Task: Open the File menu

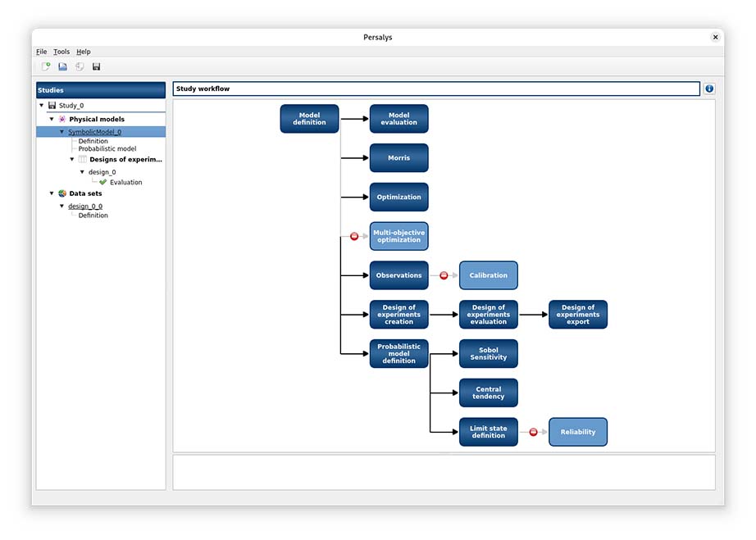Action: coord(42,52)
